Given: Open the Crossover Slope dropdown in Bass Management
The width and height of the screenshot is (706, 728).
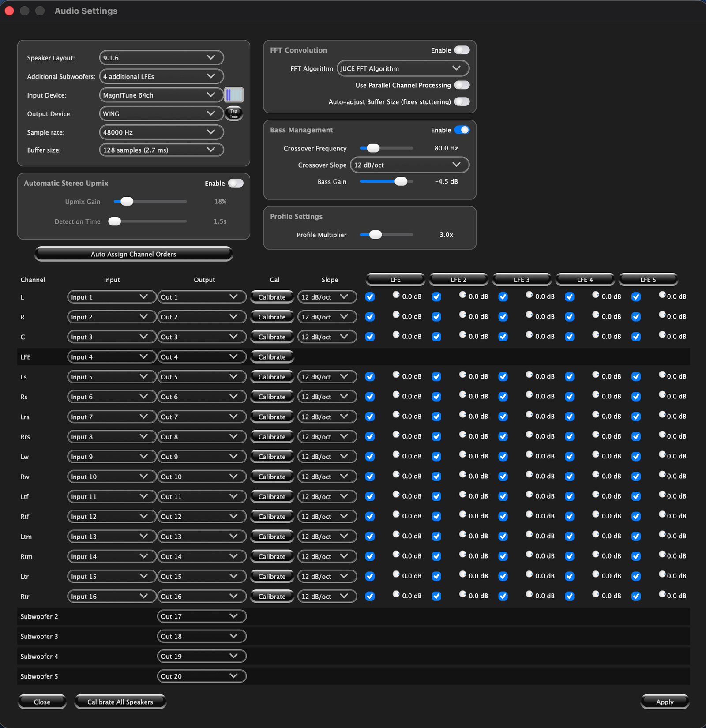Looking at the screenshot, I should tap(409, 165).
